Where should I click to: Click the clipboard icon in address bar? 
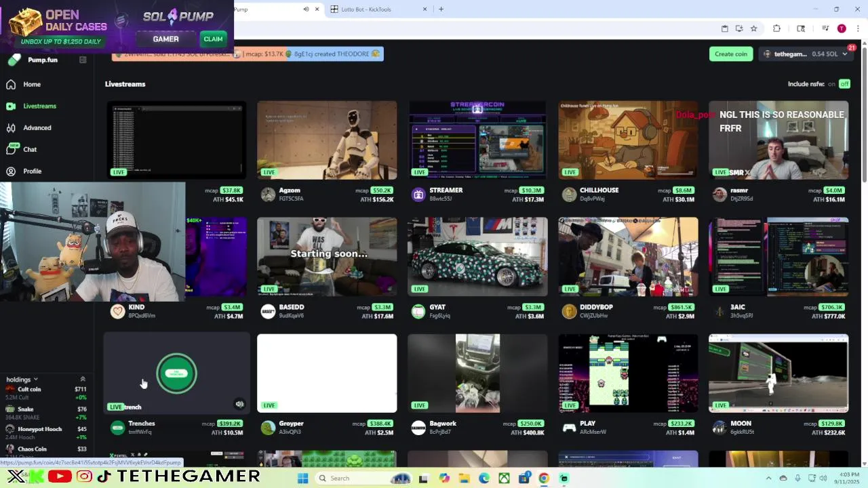tap(724, 28)
